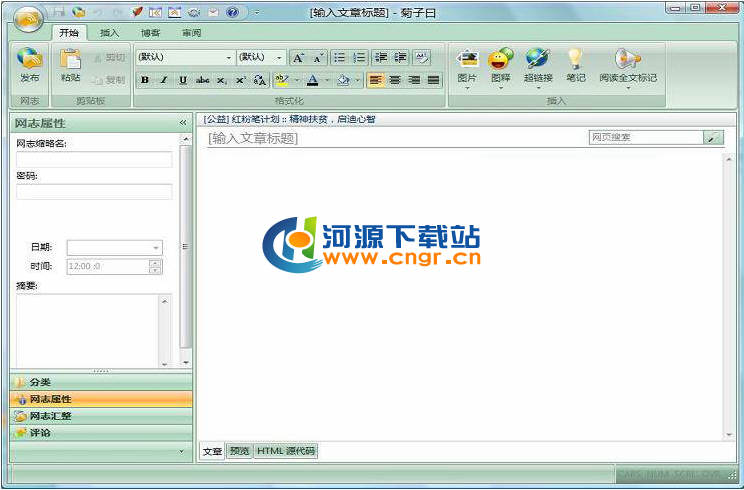
Task: Open the font color dropdown arrow
Action: point(327,80)
